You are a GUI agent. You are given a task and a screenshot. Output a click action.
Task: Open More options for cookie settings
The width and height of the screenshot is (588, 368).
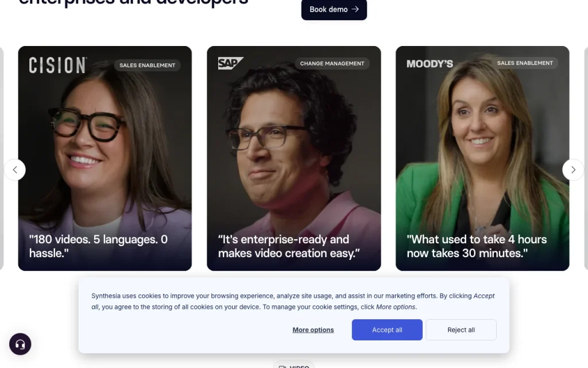[313, 329]
